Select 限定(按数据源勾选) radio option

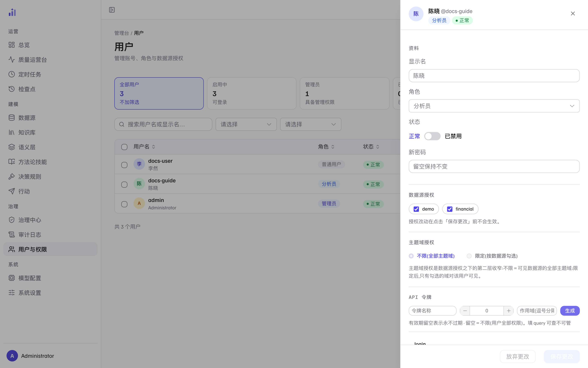pos(469,256)
